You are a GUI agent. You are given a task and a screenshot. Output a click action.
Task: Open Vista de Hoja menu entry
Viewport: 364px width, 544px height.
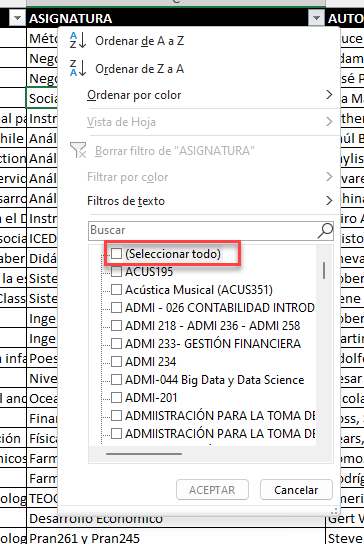(x=121, y=122)
